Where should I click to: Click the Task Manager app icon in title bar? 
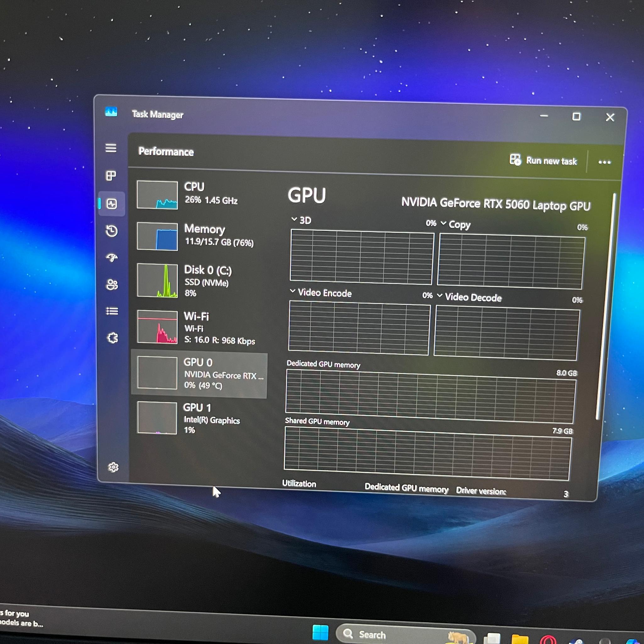(111, 112)
